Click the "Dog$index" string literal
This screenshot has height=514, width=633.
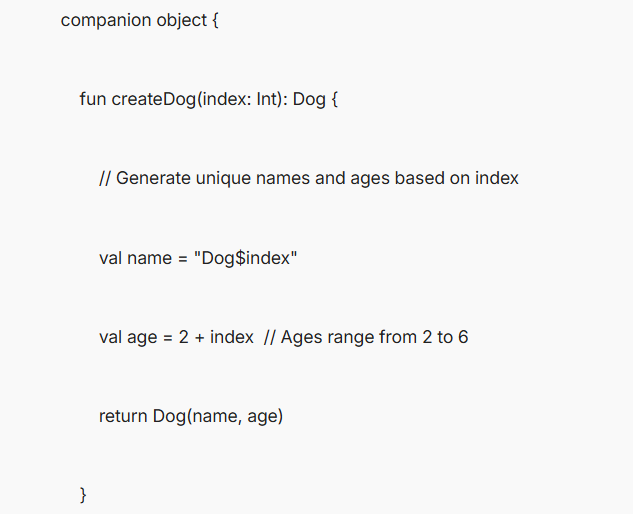coord(245,258)
